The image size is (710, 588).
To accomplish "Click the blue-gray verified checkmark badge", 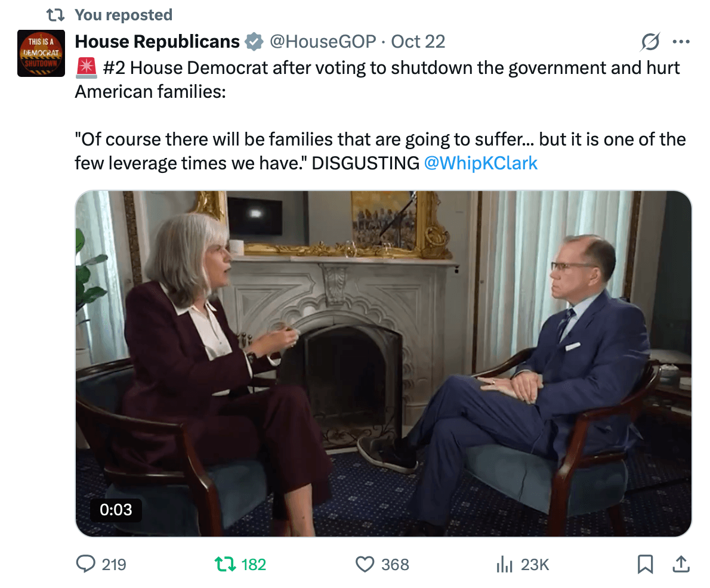I will 255,42.
